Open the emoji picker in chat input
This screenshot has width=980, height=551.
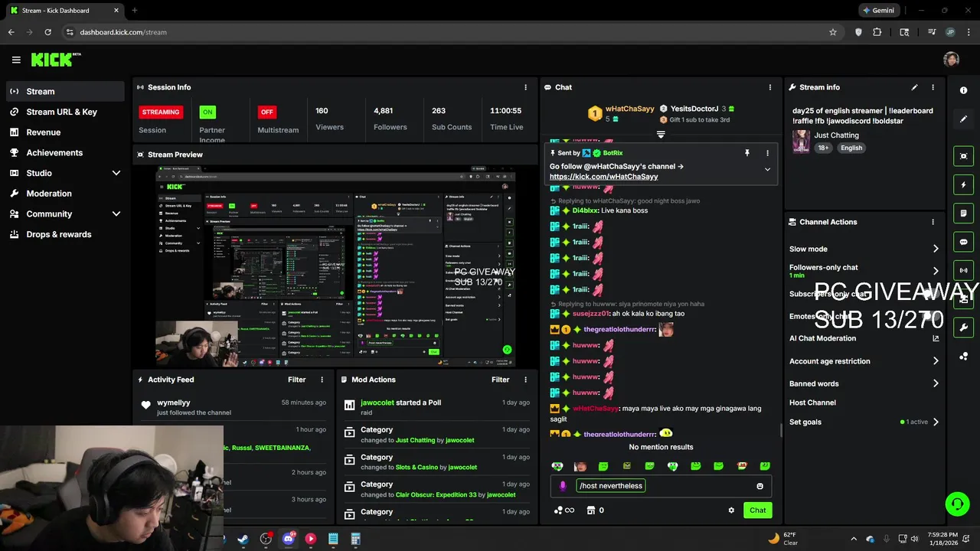tap(759, 486)
